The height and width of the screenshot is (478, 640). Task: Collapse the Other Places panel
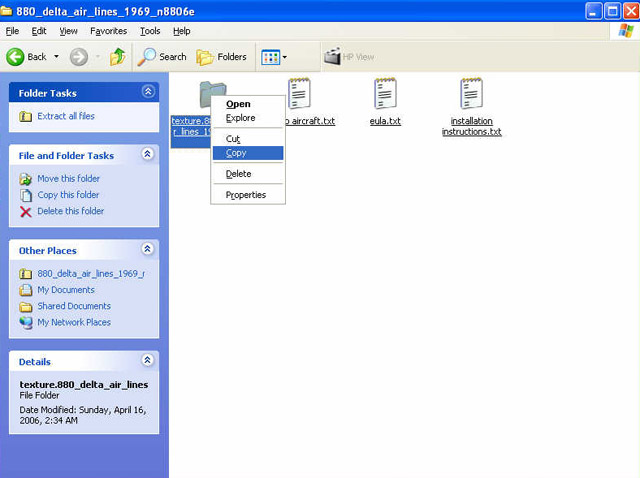click(x=147, y=249)
